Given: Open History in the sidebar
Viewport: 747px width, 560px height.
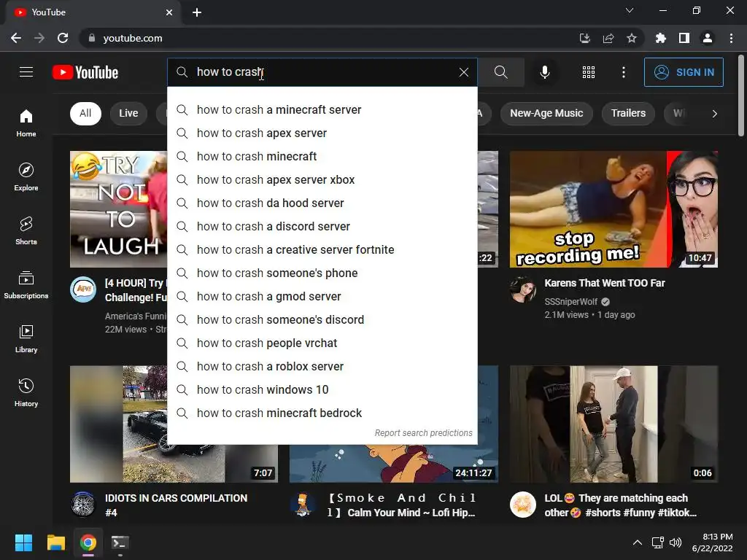Looking at the screenshot, I should click(26, 392).
